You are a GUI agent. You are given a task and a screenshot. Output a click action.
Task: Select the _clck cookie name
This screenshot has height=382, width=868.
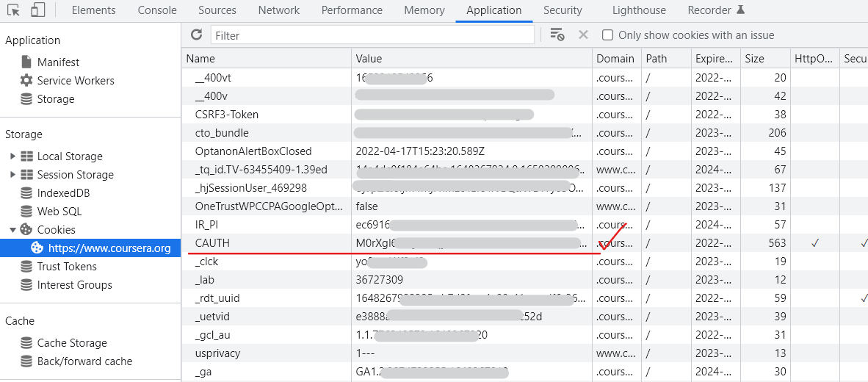click(206, 262)
